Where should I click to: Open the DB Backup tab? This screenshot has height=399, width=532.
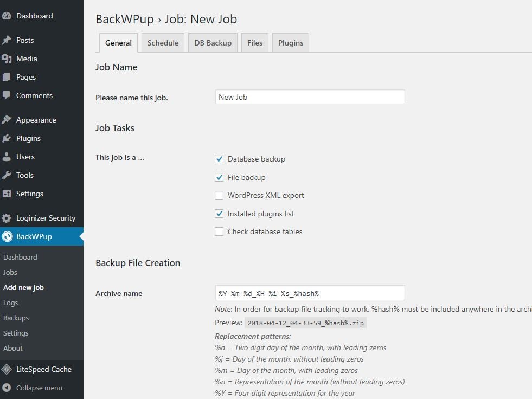point(213,43)
